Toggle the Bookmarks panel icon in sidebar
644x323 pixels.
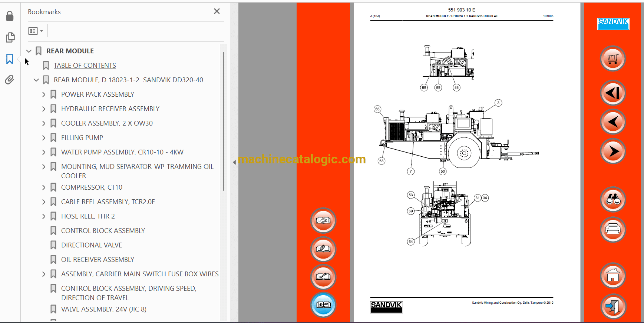[x=10, y=59]
